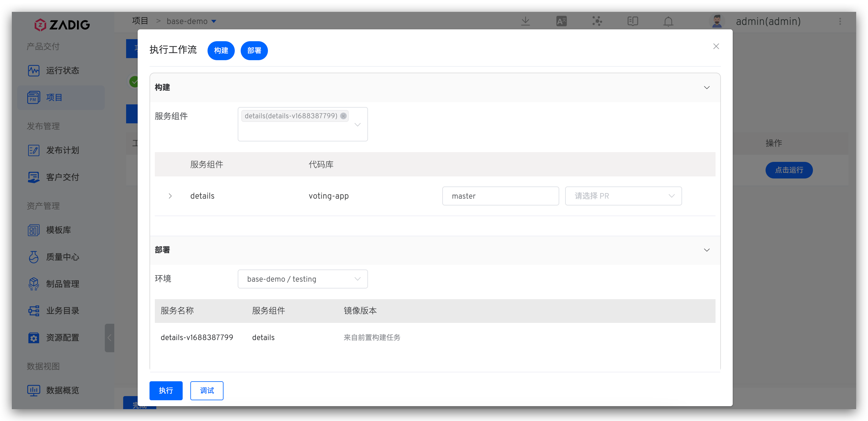Click the download icon in top bar
Screen dimensions: 868x421
525,21
